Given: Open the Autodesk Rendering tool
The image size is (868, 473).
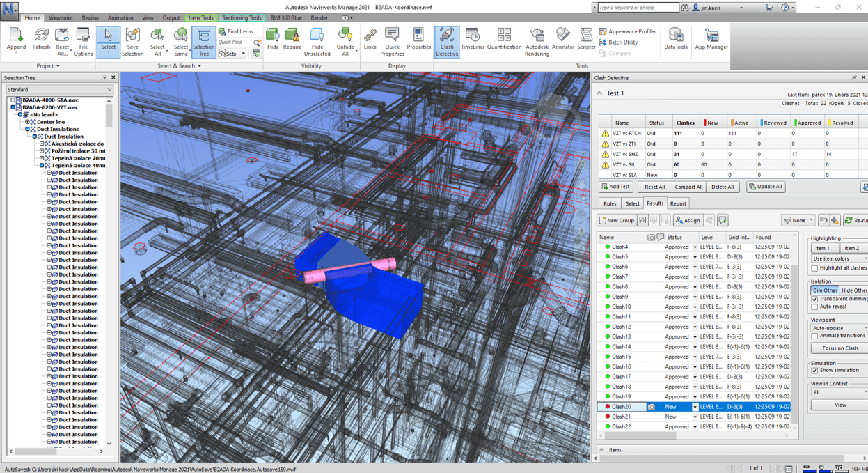Looking at the screenshot, I should pos(537,42).
